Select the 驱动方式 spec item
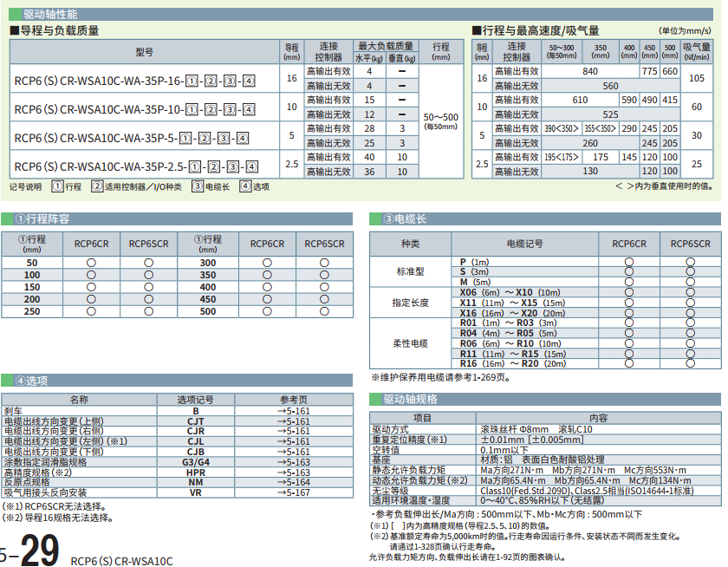Screen dimensions: 728x567 point(390,429)
